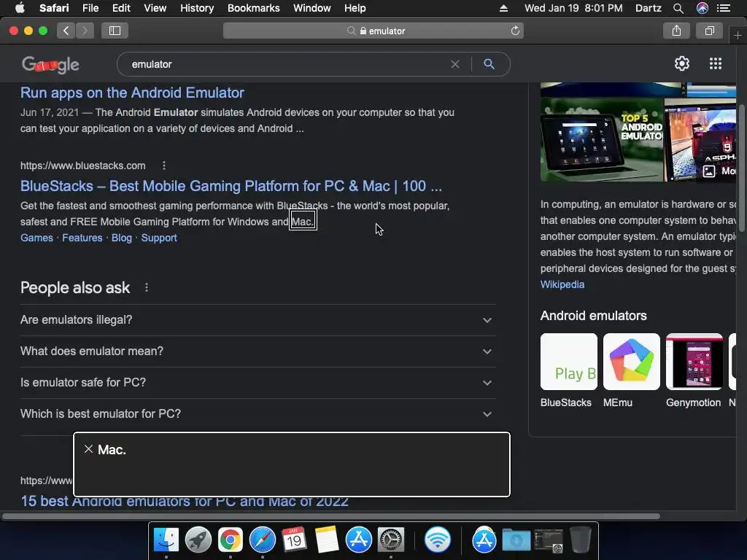The height and width of the screenshot is (560, 747).
Task: Click the date and time in menu bar
Action: pyautogui.click(x=573, y=8)
